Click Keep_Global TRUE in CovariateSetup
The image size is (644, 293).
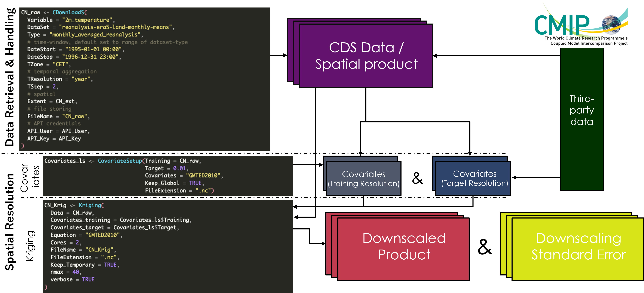coord(195,183)
